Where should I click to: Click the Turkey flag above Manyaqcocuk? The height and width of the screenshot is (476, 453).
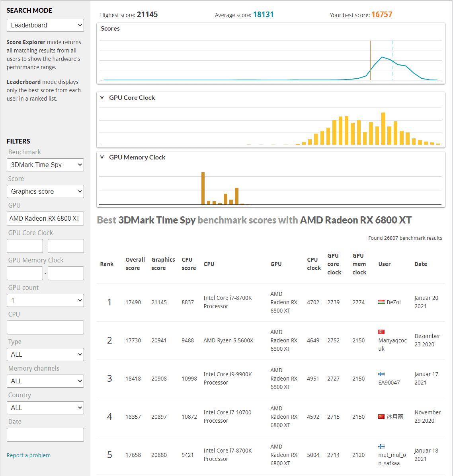coord(381,332)
